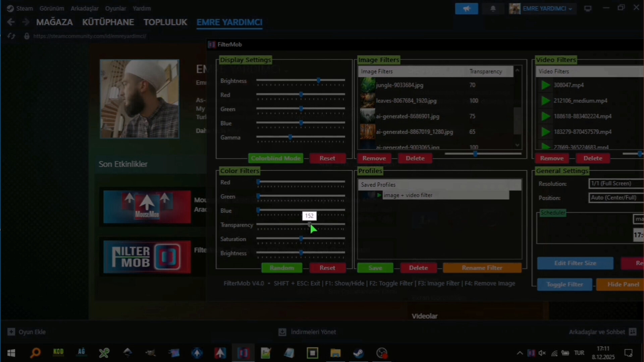Toggle Colorblind Mode
The width and height of the screenshot is (644, 362).
click(x=275, y=158)
